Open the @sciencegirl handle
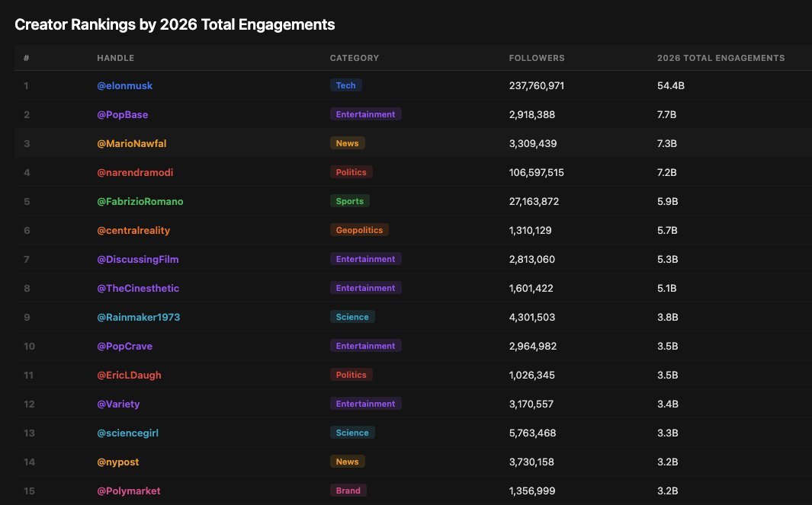The width and height of the screenshot is (812, 505). (128, 433)
